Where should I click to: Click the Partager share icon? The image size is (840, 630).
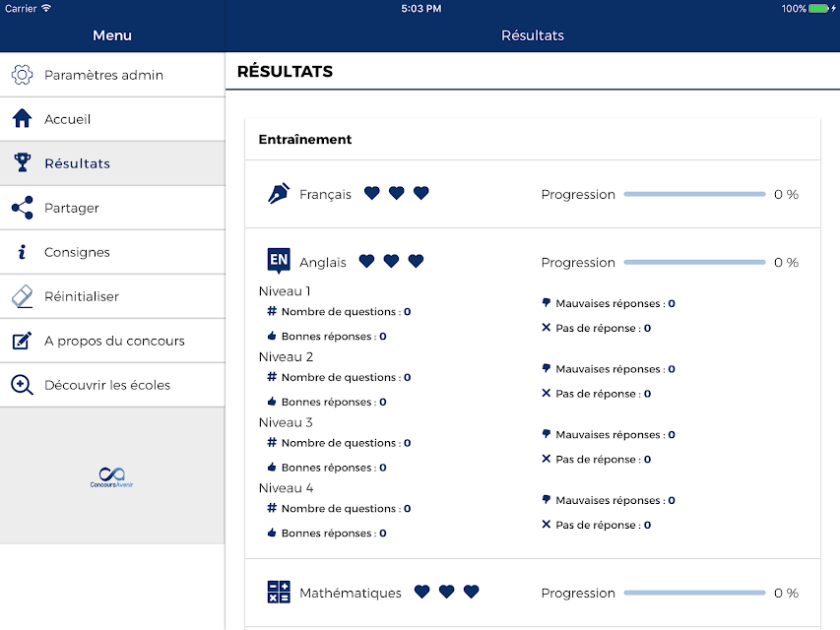(x=22, y=208)
